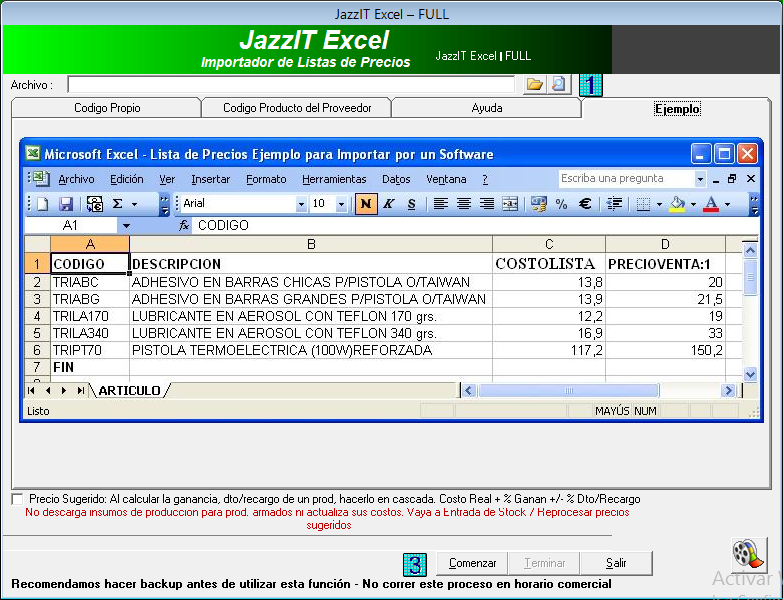Expand the A1 name box dropdown

click(x=126, y=226)
